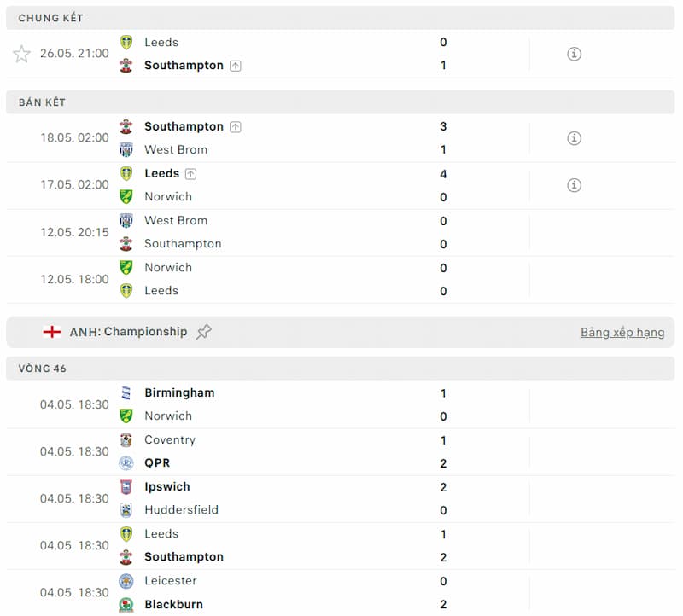Open info for Southampton vs West Brom semifinal
Image resolution: width=683 pixels, height=616 pixels.
point(574,138)
